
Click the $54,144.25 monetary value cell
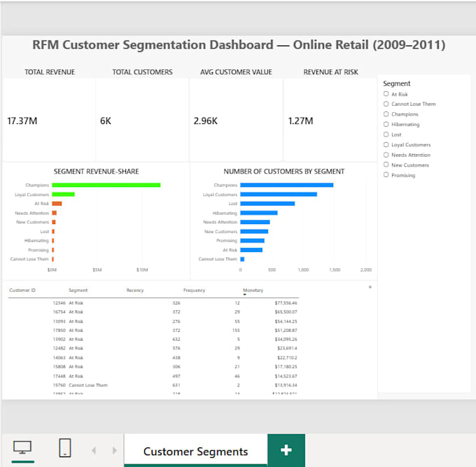286,321
